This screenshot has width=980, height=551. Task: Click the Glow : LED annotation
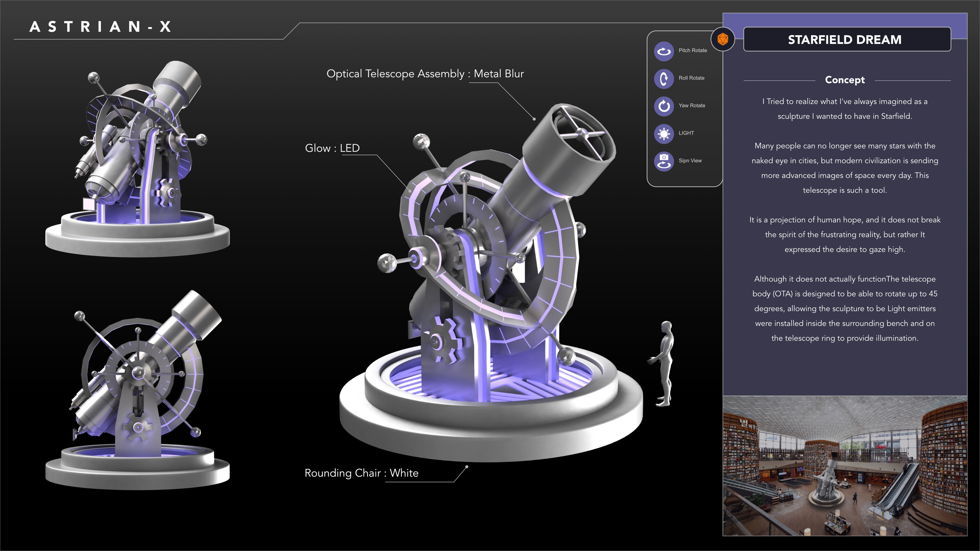coord(332,148)
